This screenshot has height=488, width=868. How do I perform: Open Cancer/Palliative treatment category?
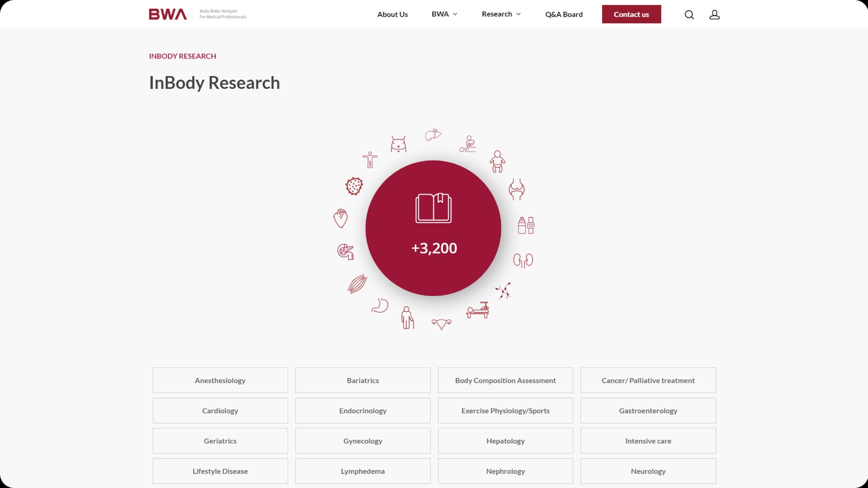coord(648,381)
